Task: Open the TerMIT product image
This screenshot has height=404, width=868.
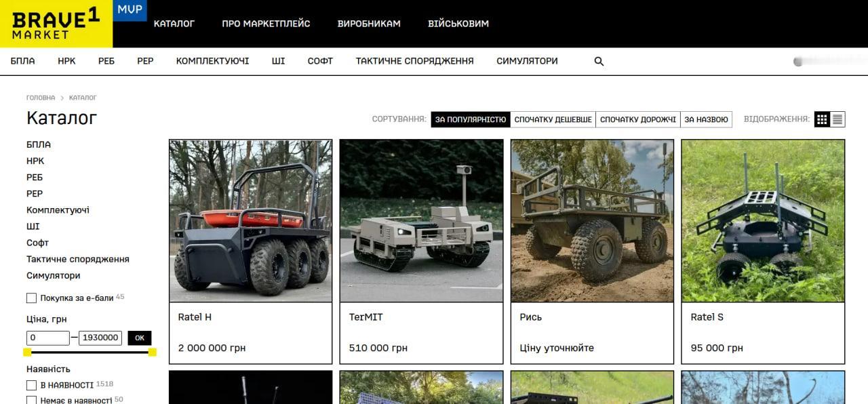Action: pyautogui.click(x=422, y=221)
